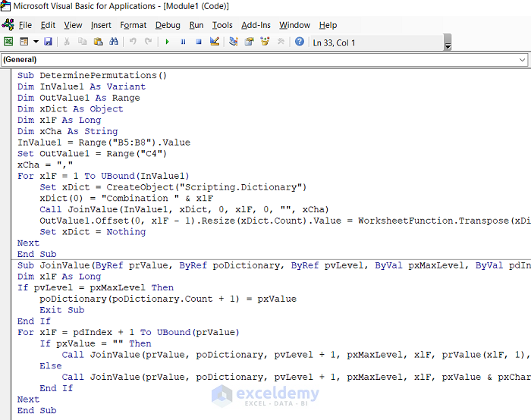The width and height of the screenshot is (531, 420).
Task: Open the Properties Window icon
Action: tap(250, 42)
